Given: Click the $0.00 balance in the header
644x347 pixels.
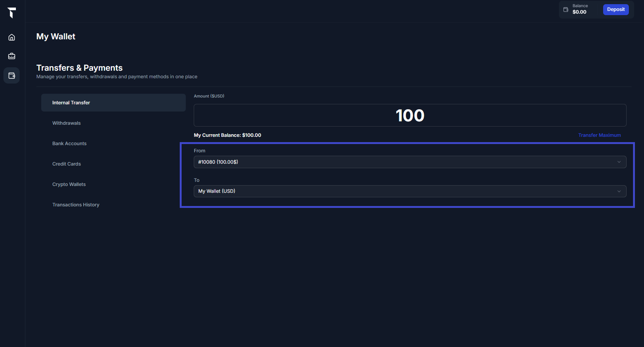Looking at the screenshot, I should click(579, 12).
